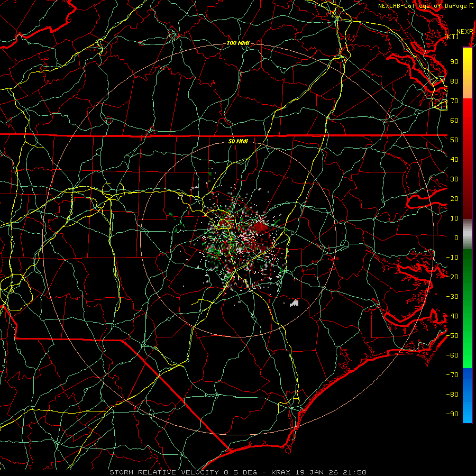The width and height of the screenshot is (476, 476).
Task: Click the -20 scale label
Action: click(x=452, y=277)
